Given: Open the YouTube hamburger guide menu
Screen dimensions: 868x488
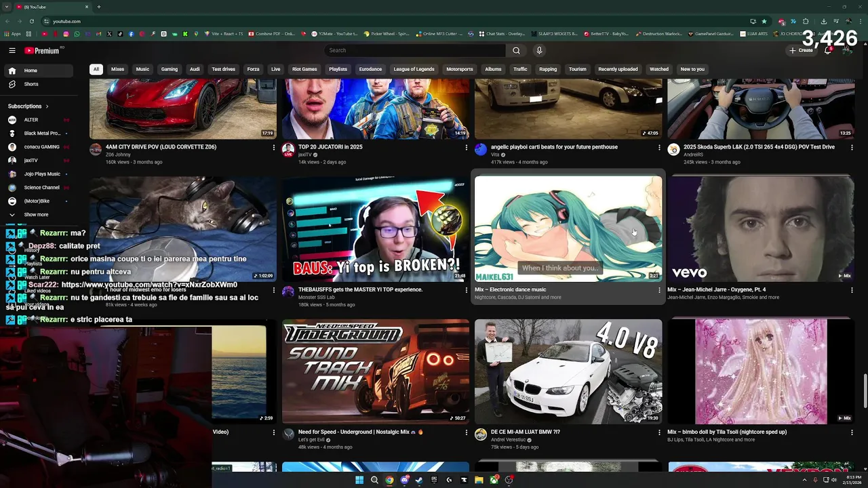Looking at the screenshot, I should 12,50.
